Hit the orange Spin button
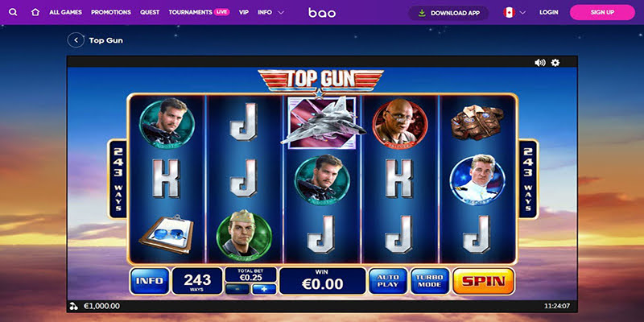This screenshot has height=322, width=644. [484, 281]
